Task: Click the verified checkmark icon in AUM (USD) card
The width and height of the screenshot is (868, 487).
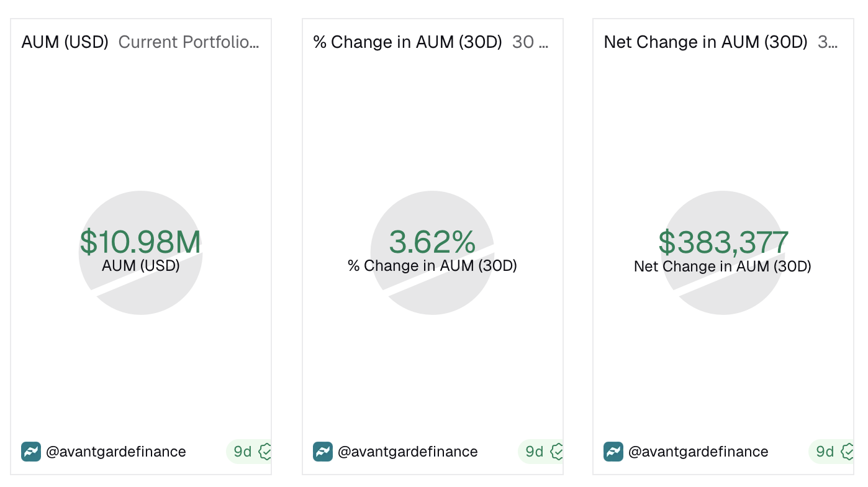Action: (x=265, y=452)
